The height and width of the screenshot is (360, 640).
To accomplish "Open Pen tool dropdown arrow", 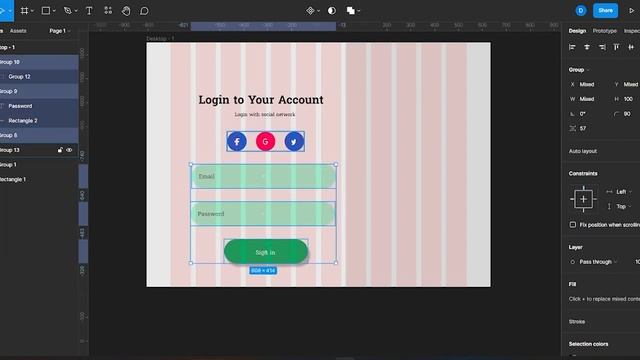I will point(76,11).
